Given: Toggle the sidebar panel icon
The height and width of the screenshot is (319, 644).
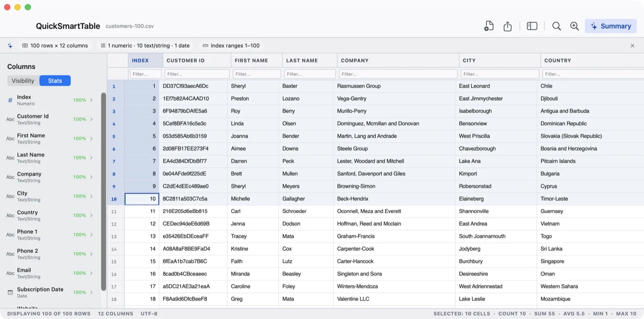Looking at the screenshot, I should coord(532,26).
